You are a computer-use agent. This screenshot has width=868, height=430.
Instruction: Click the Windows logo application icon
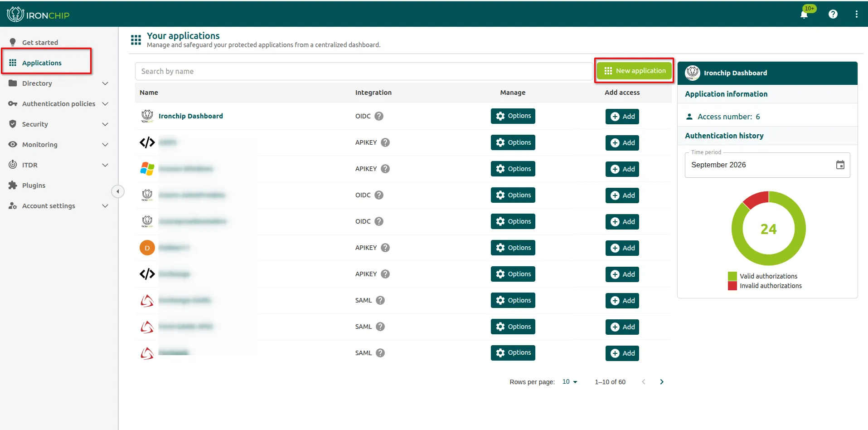coord(147,169)
